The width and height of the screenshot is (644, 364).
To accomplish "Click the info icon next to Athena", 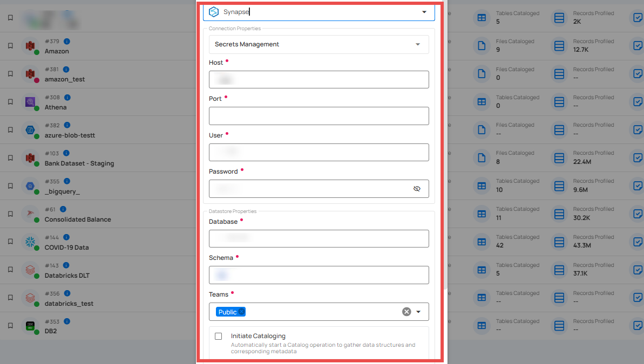I will coord(67,97).
